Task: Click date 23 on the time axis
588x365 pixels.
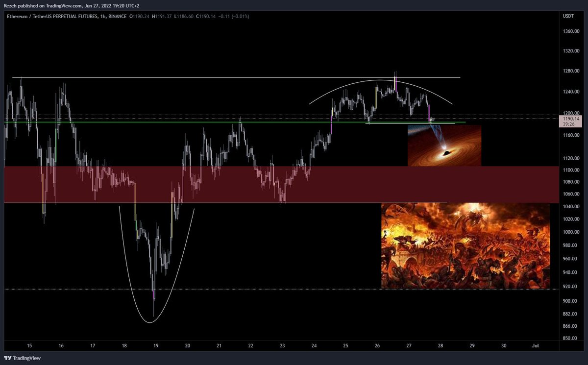Action: pos(282,346)
